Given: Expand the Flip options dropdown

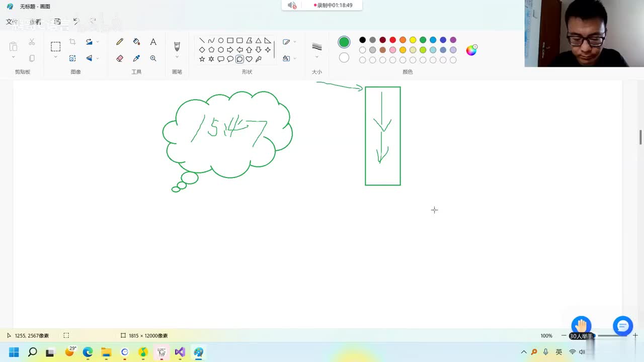Looking at the screenshot, I should [98, 58].
